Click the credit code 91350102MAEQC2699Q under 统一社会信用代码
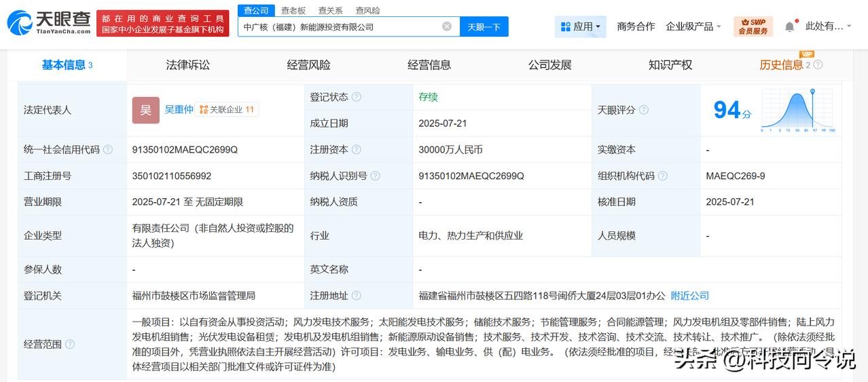This screenshot has height=382, width=868. coord(185,149)
